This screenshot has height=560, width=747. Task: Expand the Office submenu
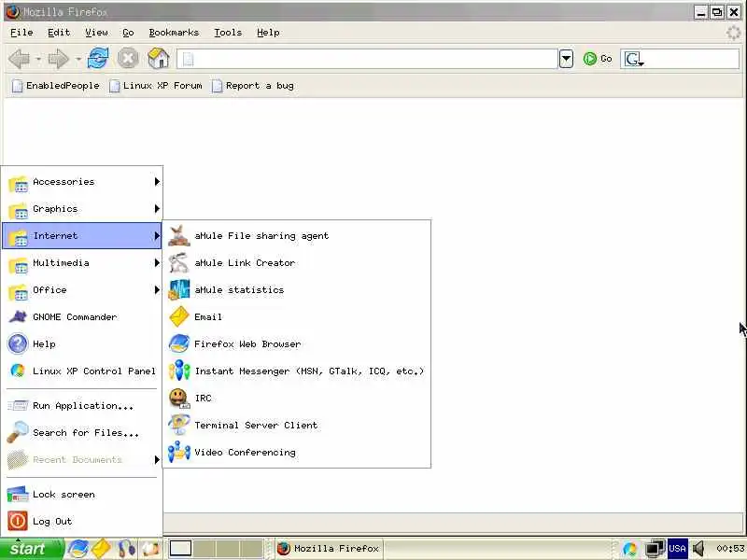(x=82, y=290)
